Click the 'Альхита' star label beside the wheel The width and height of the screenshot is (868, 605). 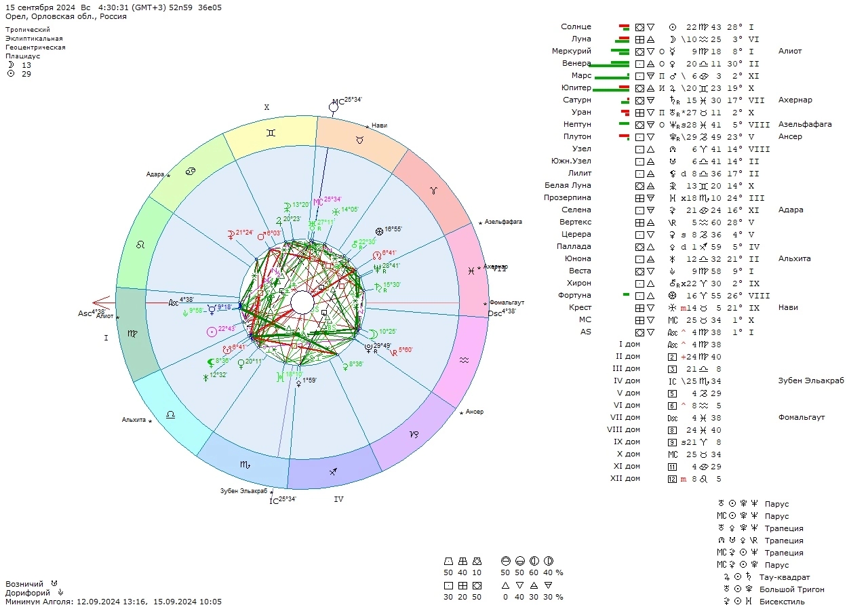134,421
